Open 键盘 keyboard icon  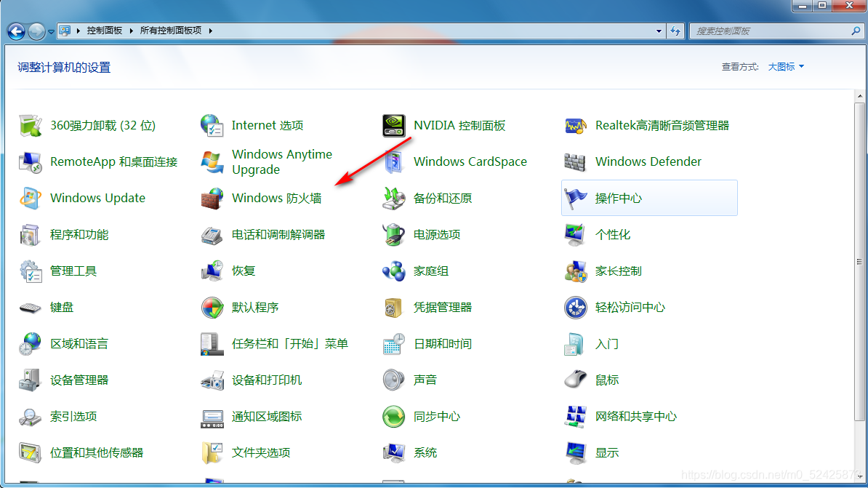31,308
